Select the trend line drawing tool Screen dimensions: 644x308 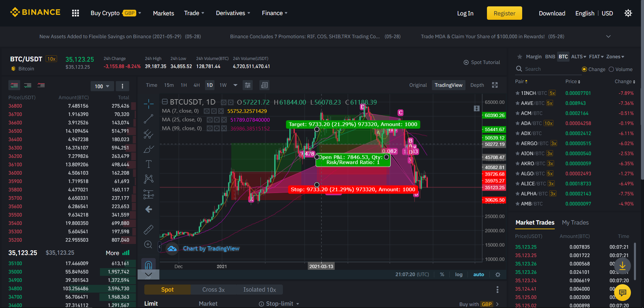(148, 119)
